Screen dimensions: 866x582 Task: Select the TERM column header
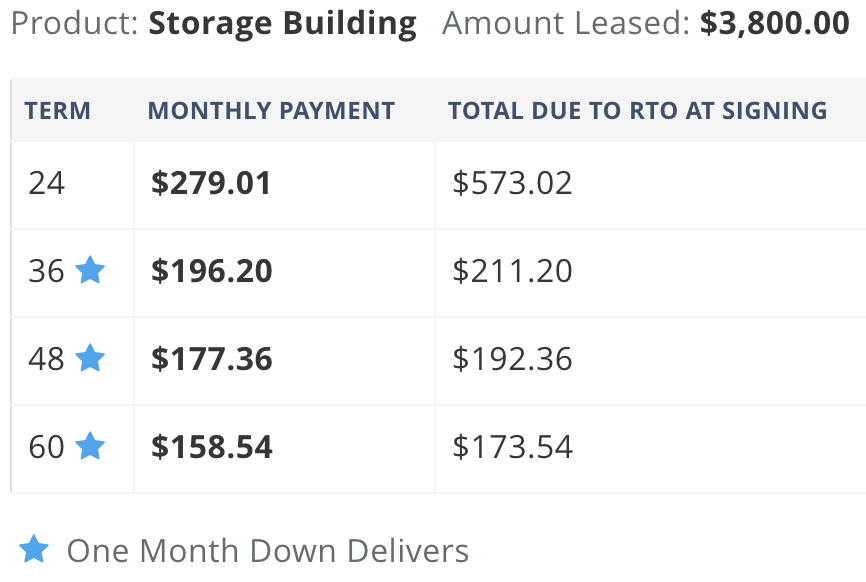[57, 110]
